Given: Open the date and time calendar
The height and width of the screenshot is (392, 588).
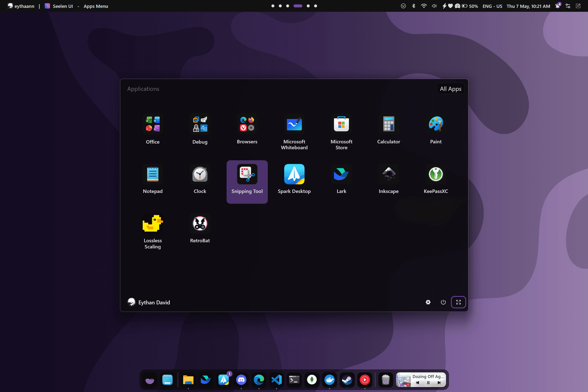Looking at the screenshot, I should click(528, 6).
